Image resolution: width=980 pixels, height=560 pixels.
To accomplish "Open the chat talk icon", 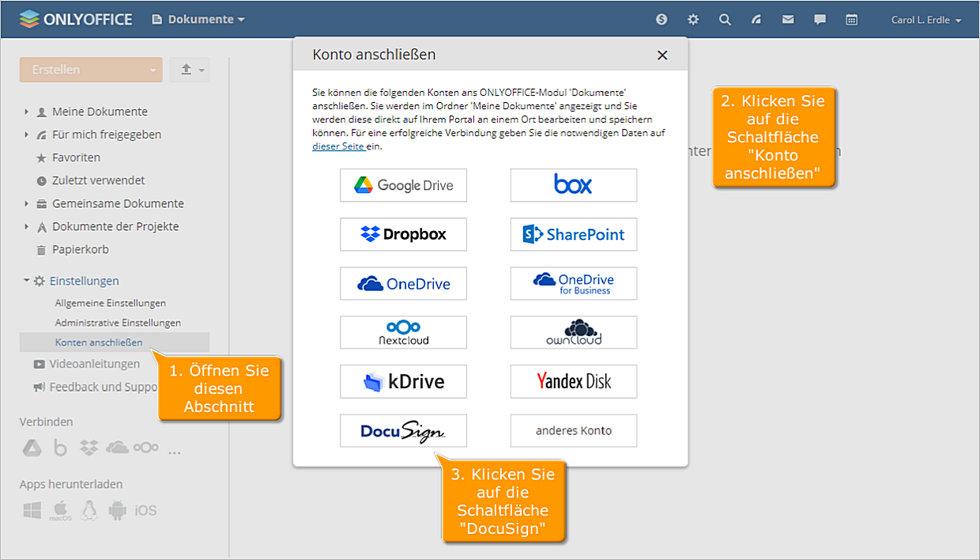I will tap(820, 20).
